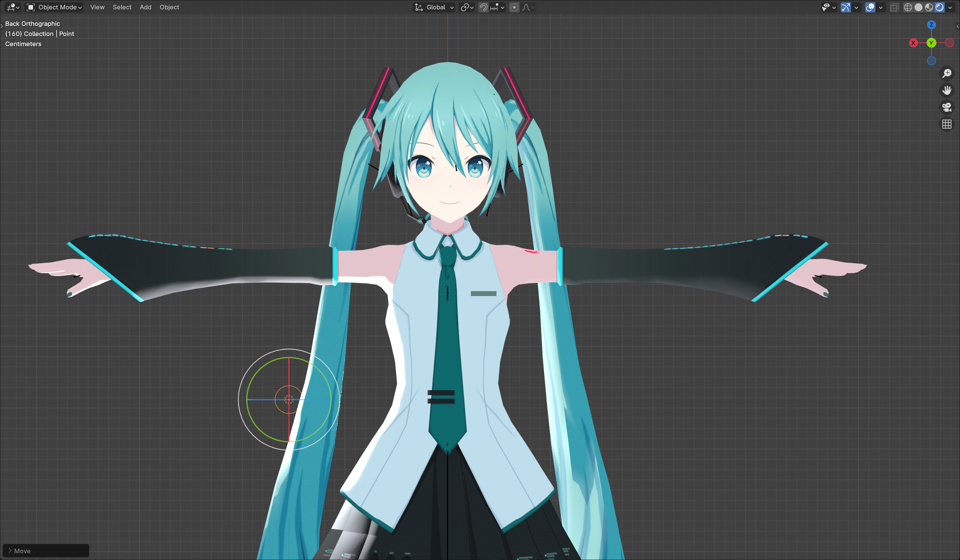The width and height of the screenshot is (960, 560).
Task: Toggle the show gizmo button
Action: (x=846, y=7)
